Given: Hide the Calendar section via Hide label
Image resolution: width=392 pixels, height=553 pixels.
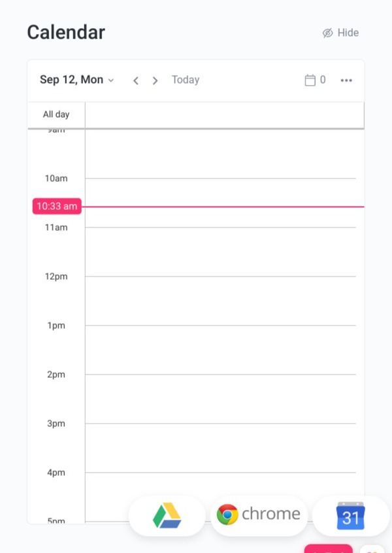Looking at the screenshot, I should (x=348, y=33).
